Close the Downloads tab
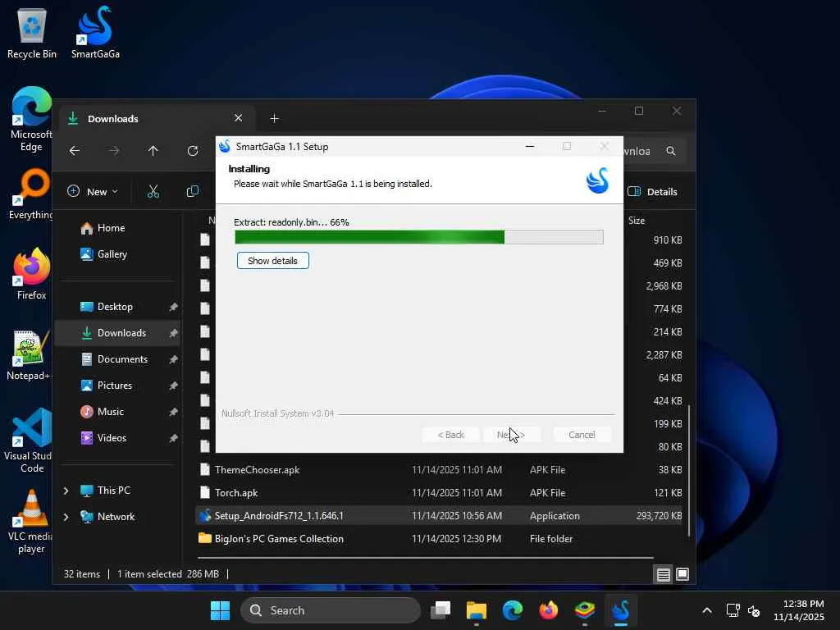 click(239, 118)
